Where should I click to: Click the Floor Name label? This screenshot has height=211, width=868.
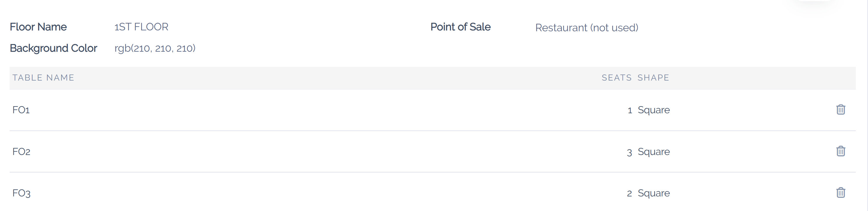[x=38, y=27]
